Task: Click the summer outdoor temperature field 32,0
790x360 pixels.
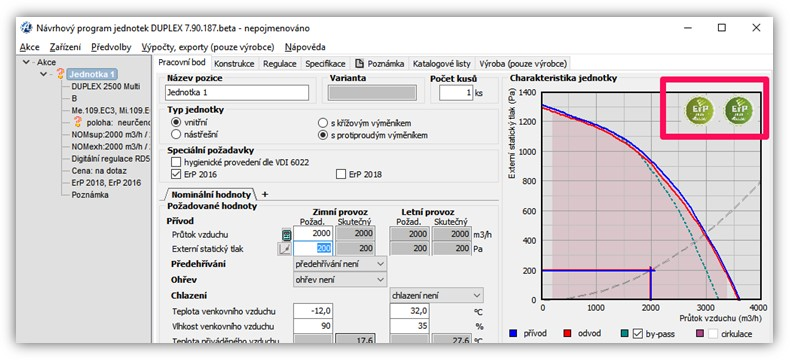Action: 410,311
